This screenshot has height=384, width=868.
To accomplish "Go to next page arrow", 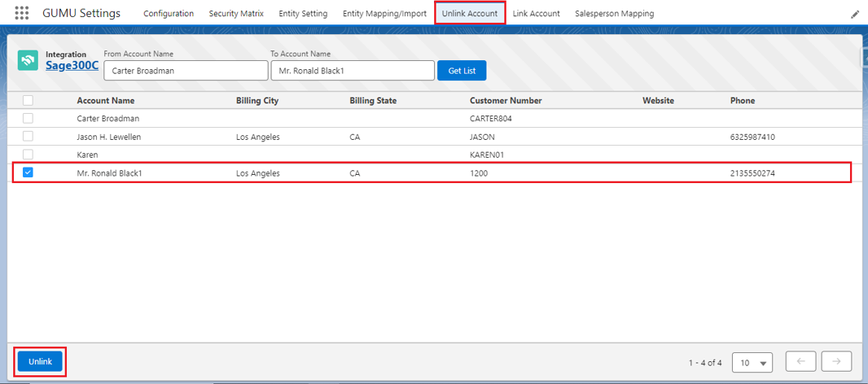I will [837, 362].
